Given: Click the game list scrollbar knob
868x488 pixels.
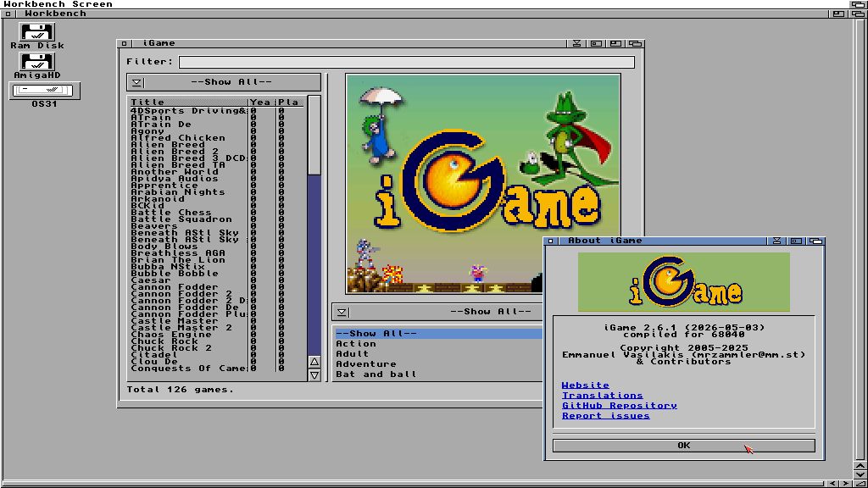Looking at the screenshot, I should click(x=314, y=136).
